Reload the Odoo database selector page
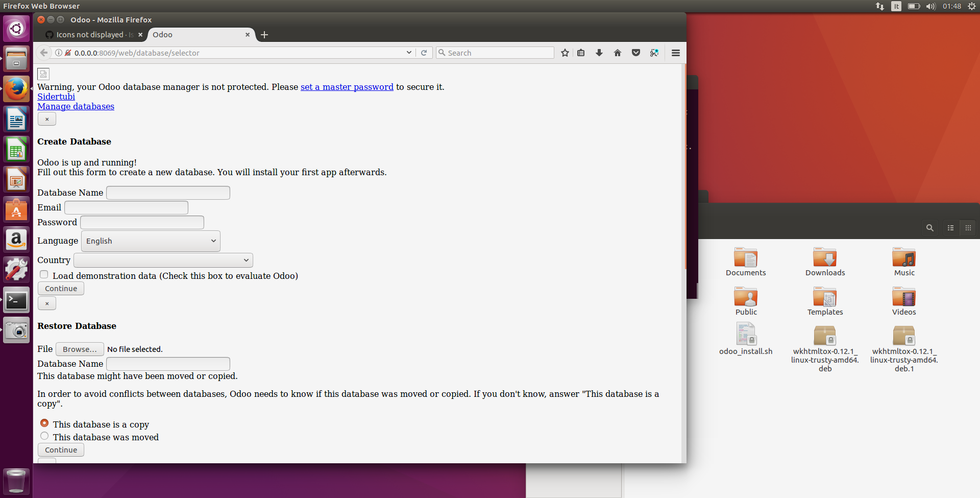Screen dimensions: 980x498 [424, 53]
